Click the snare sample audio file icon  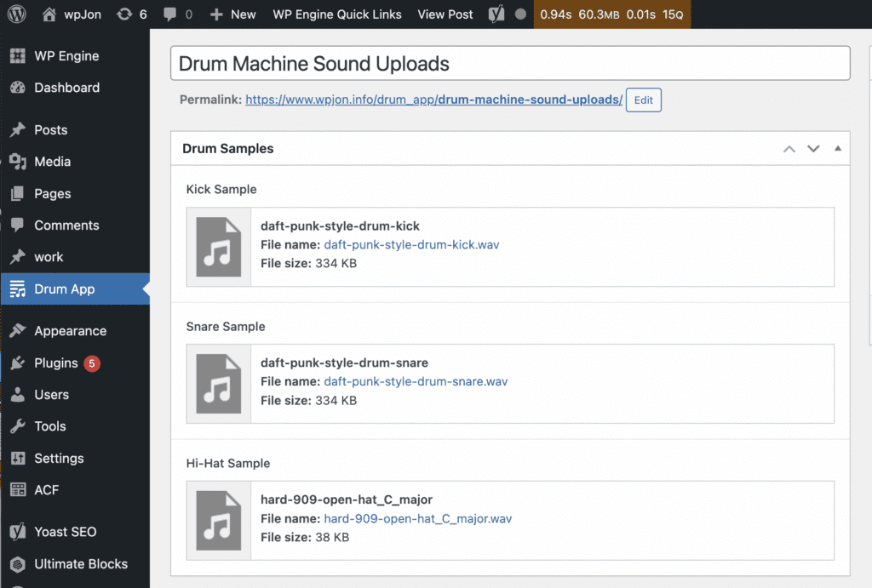tap(219, 384)
